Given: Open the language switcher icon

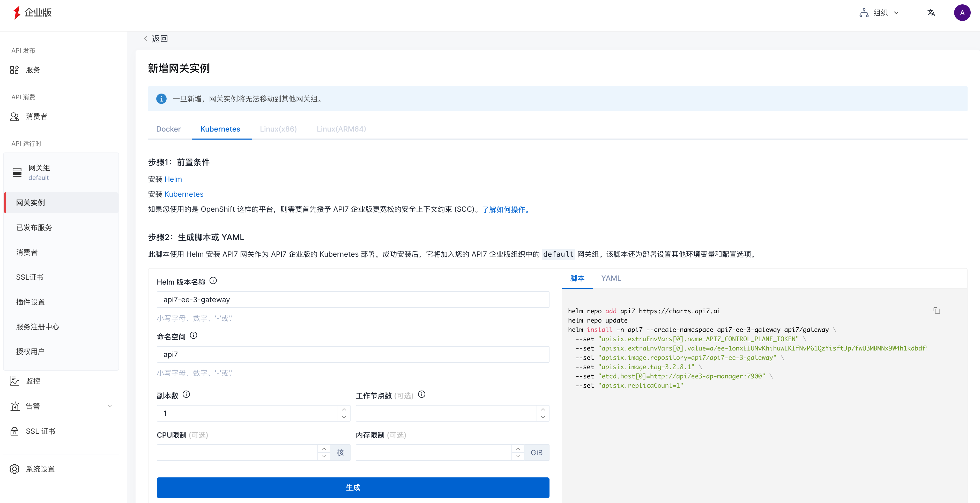Looking at the screenshot, I should tap(931, 13).
